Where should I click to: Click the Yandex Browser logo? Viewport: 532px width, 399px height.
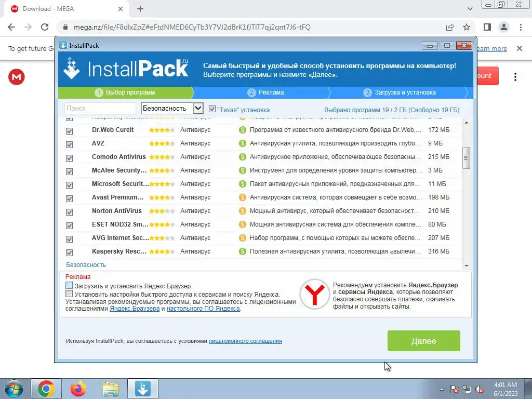(314, 294)
